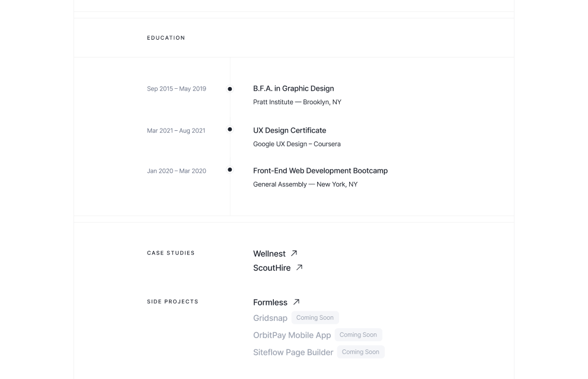Select the timeline marker beside UX Design Certificate
This screenshot has width=588, height=379.
tap(230, 129)
